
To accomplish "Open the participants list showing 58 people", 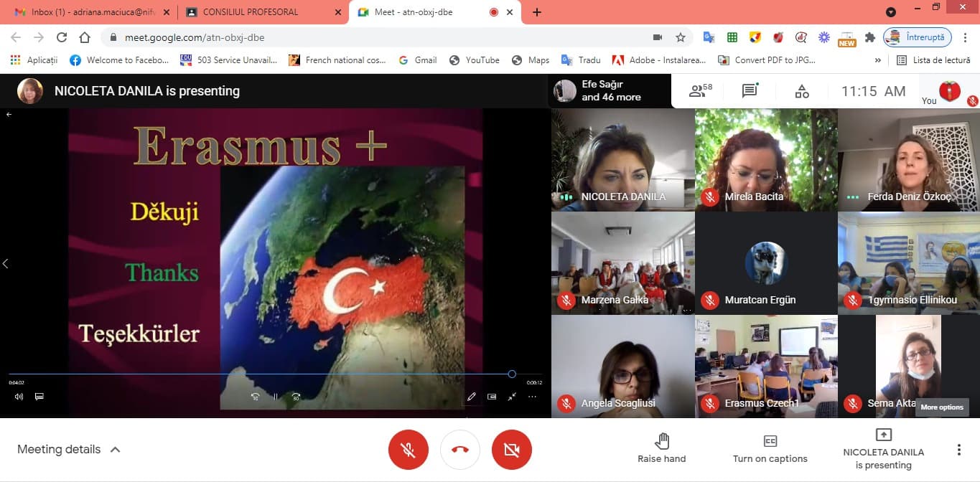I will [700, 91].
